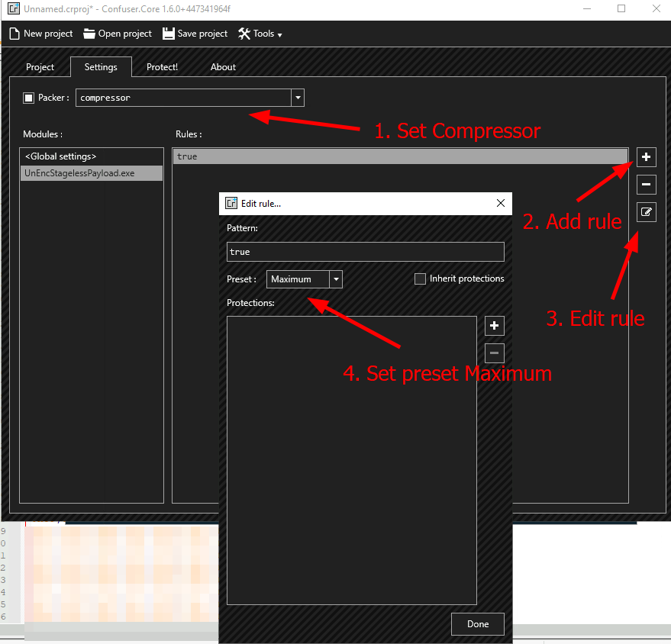Edit the selected rule with pencil icon

tap(646, 212)
